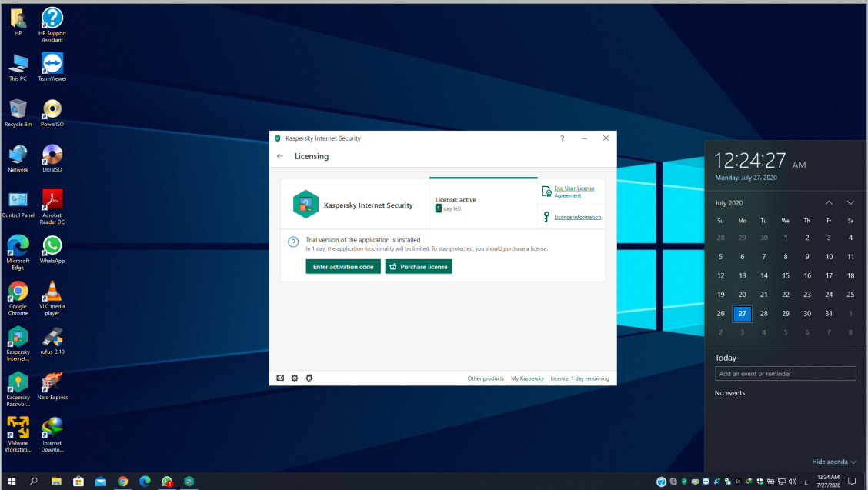Viewport: 868px width, 490px height.
Task: Select the Control Panel desktop icon
Action: pos(18,204)
